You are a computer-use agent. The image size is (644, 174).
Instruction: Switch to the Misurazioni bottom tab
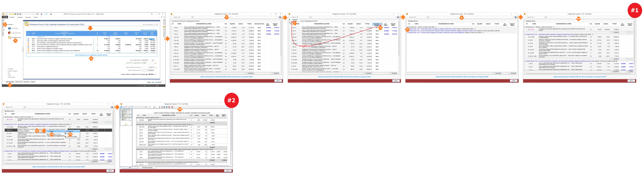click(x=26, y=82)
